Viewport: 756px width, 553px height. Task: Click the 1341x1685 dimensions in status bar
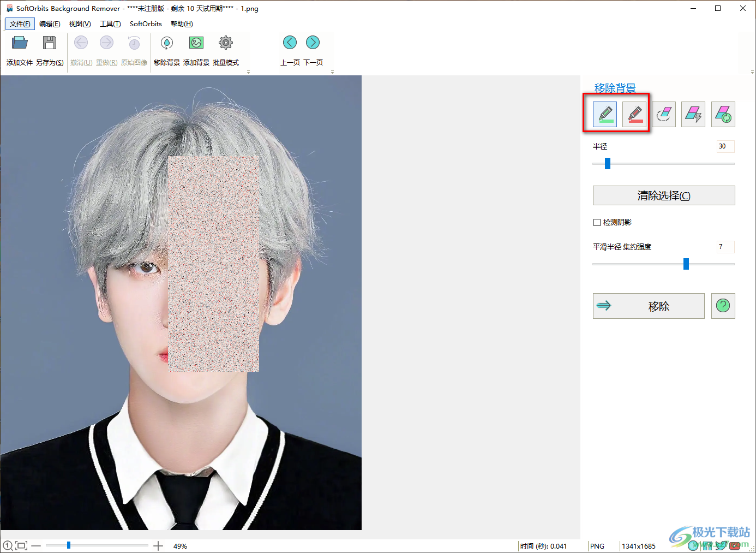(x=639, y=546)
